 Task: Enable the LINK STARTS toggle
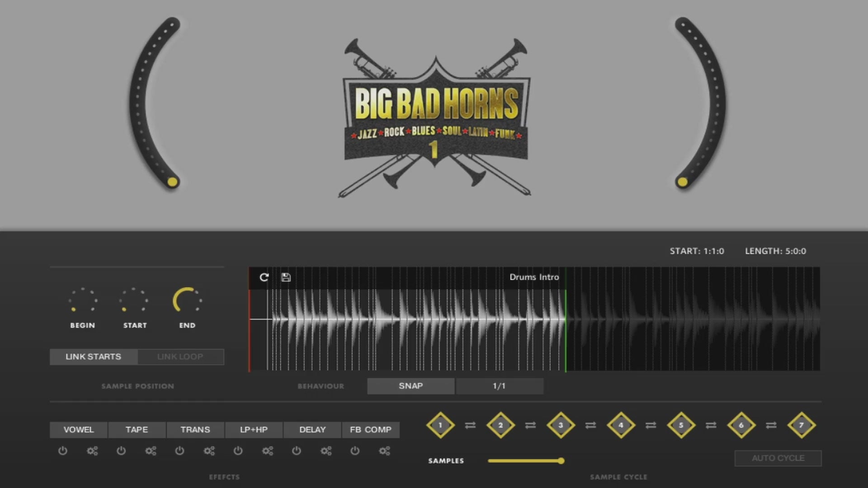[x=94, y=357]
